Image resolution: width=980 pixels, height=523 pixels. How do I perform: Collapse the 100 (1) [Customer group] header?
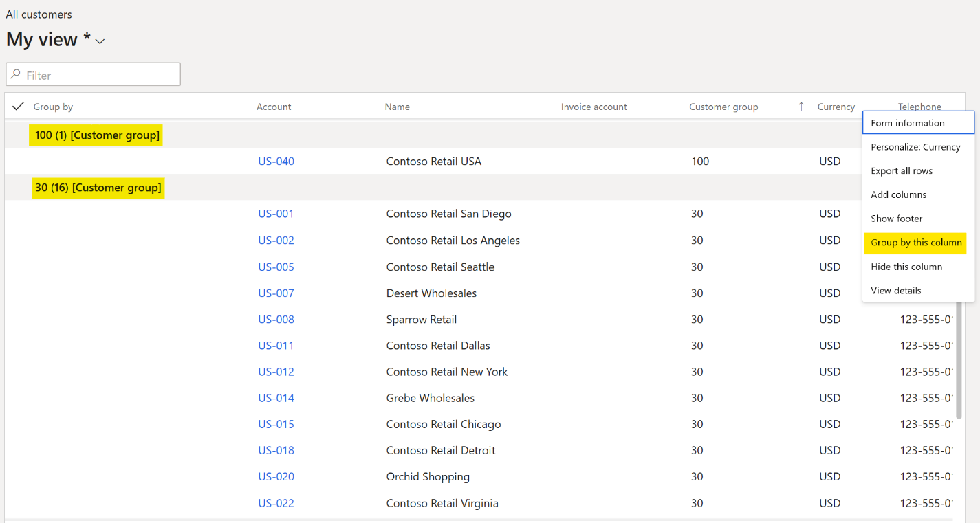click(97, 135)
